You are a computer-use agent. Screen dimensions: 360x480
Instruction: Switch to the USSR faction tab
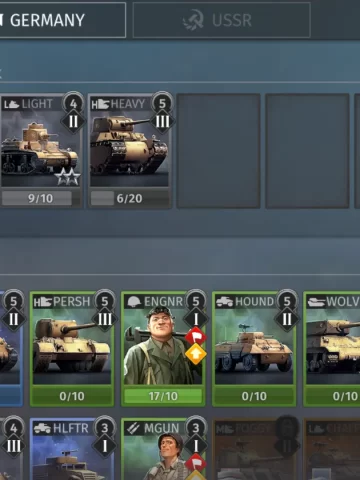click(222, 20)
